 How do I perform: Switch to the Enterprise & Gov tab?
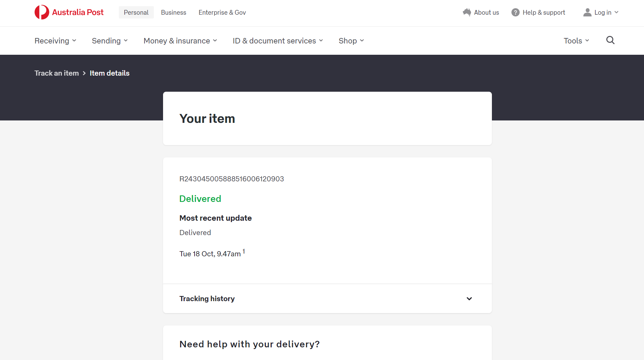point(222,12)
